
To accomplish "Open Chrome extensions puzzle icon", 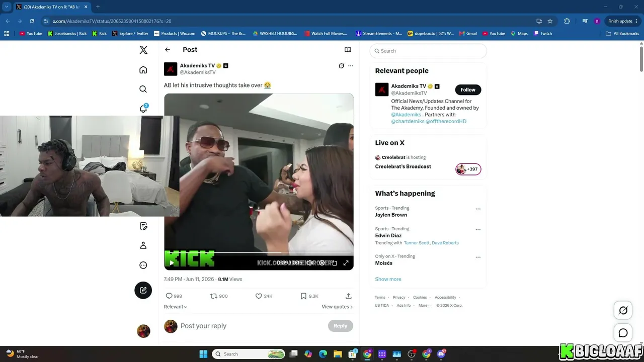I will [x=567, y=21].
